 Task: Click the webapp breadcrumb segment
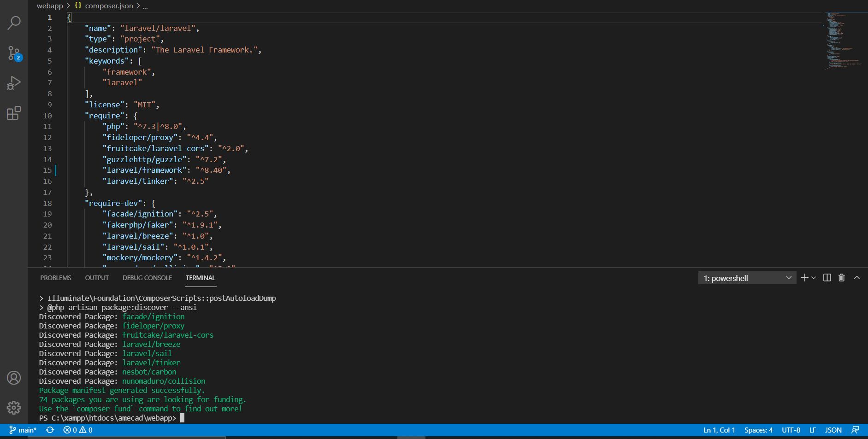(x=49, y=6)
